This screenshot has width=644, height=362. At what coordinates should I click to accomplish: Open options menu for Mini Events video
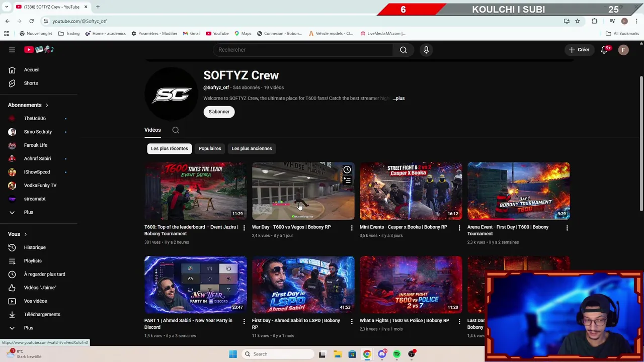coord(459,228)
